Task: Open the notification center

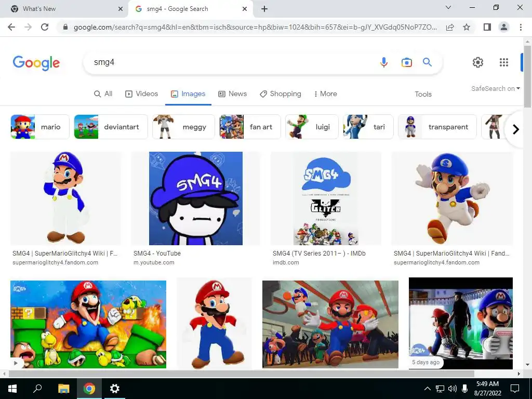Action: click(515, 389)
